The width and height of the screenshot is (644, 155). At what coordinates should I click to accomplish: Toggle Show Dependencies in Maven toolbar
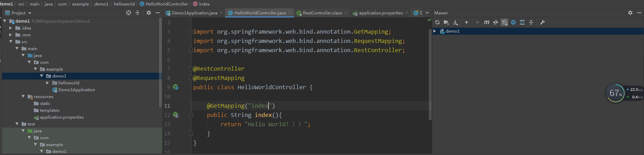[x=522, y=22]
